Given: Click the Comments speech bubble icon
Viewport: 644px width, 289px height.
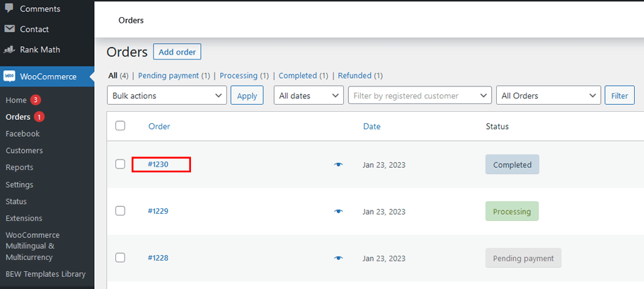Looking at the screenshot, I should tap(9, 8).
